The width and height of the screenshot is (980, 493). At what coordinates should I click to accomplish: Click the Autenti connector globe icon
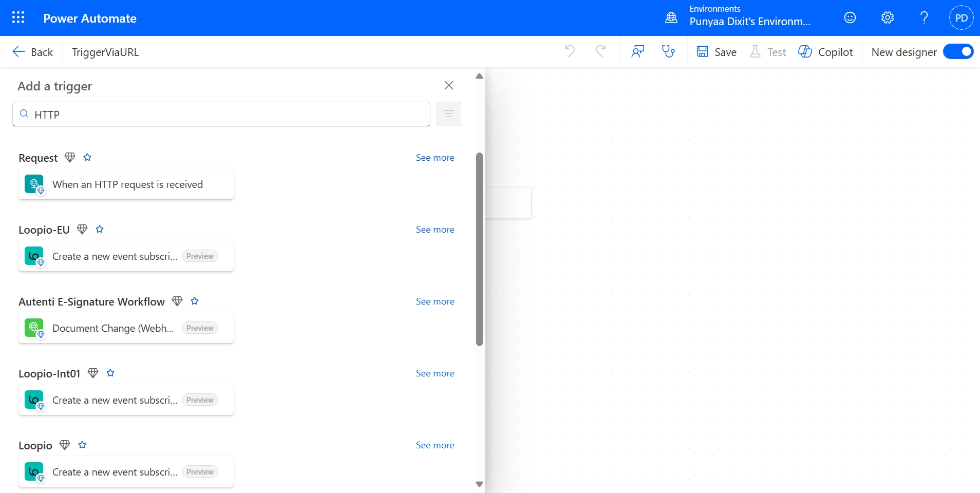34,328
